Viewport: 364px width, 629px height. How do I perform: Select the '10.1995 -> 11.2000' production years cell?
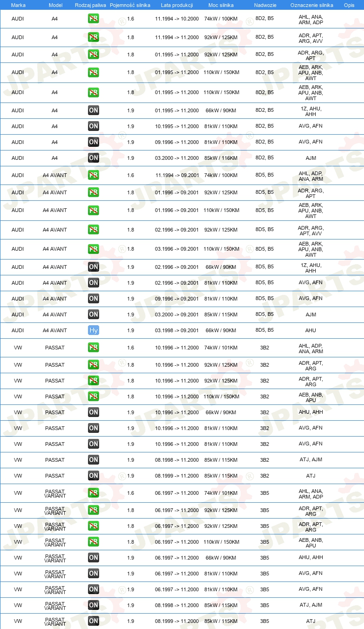click(177, 126)
